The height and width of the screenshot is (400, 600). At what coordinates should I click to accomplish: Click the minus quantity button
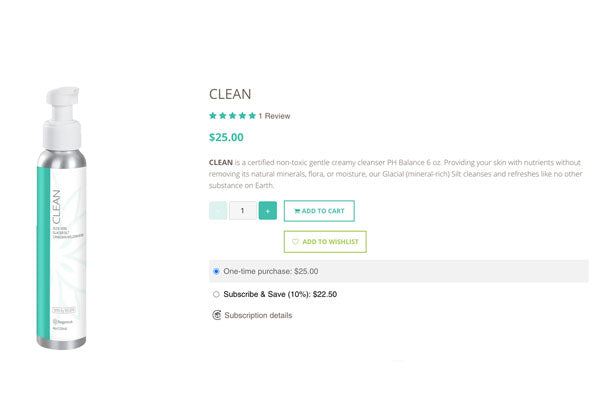(x=218, y=211)
